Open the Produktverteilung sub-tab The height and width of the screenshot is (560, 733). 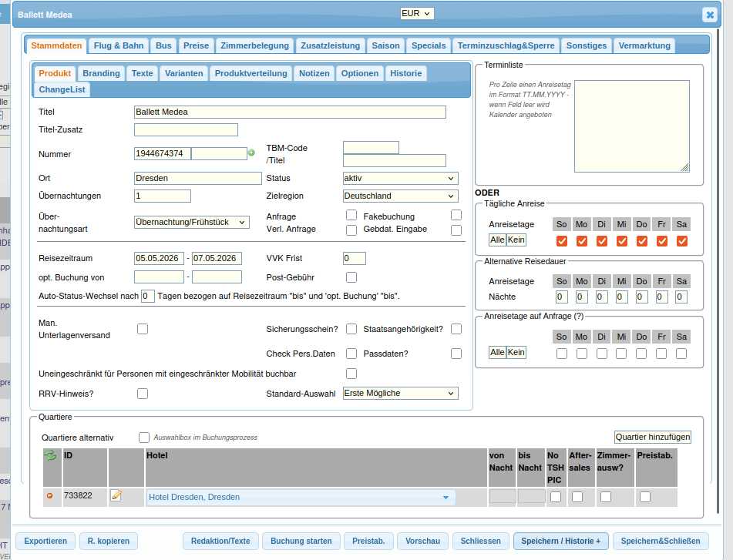[250, 73]
